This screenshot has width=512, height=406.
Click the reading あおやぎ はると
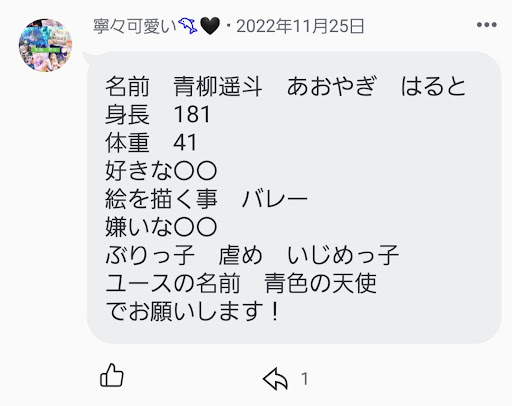376,86
